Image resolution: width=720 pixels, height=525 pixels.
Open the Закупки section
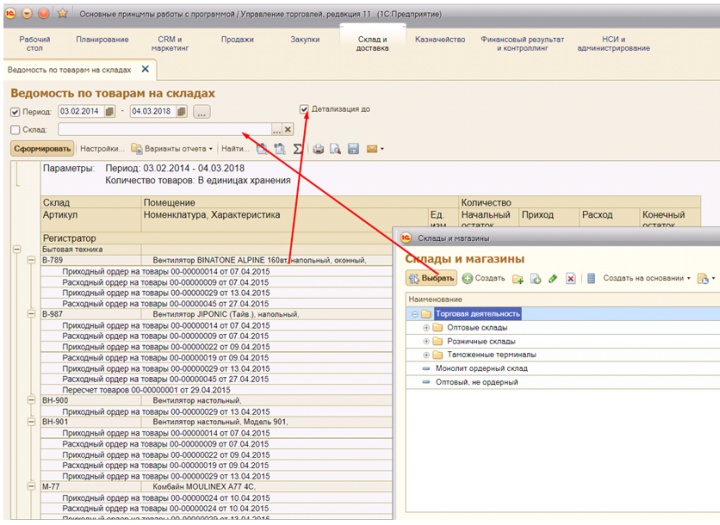(x=305, y=40)
